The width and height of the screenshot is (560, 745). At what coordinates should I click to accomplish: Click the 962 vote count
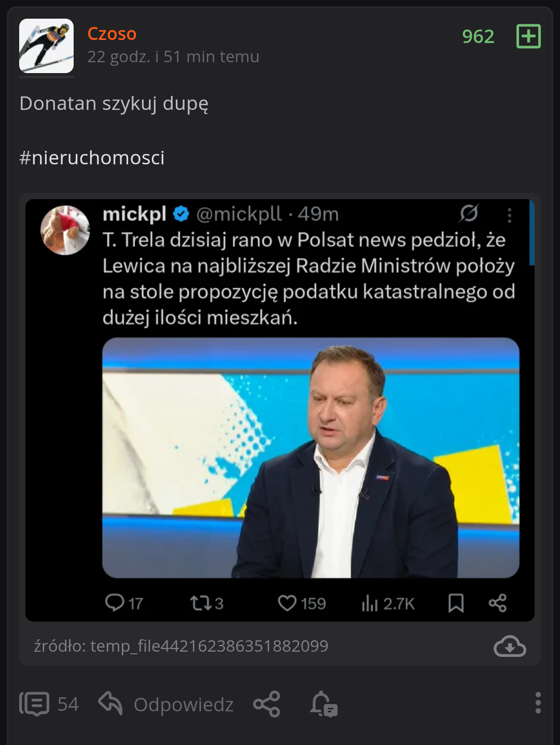pyautogui.click(x=478, y=36)
